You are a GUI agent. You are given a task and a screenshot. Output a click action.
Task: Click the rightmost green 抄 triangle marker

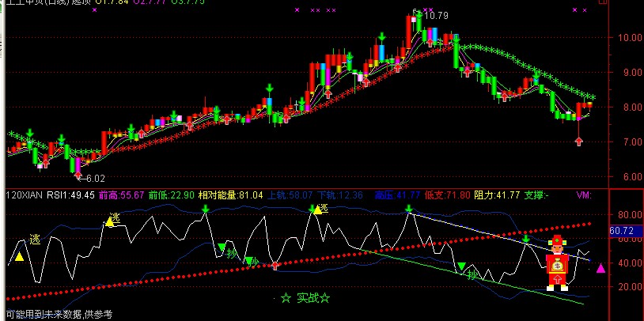(x=461, y=266)
